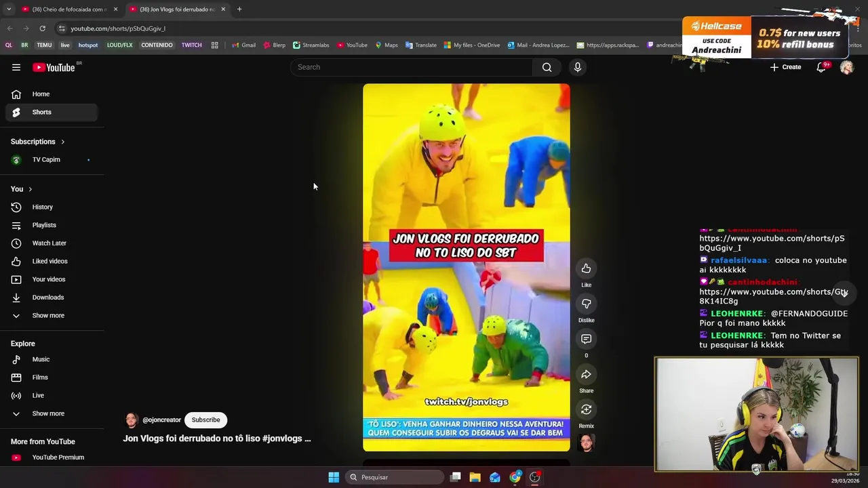868x488 pixels.
Task: Click the magnifier search button
Action: coord(547,67)
